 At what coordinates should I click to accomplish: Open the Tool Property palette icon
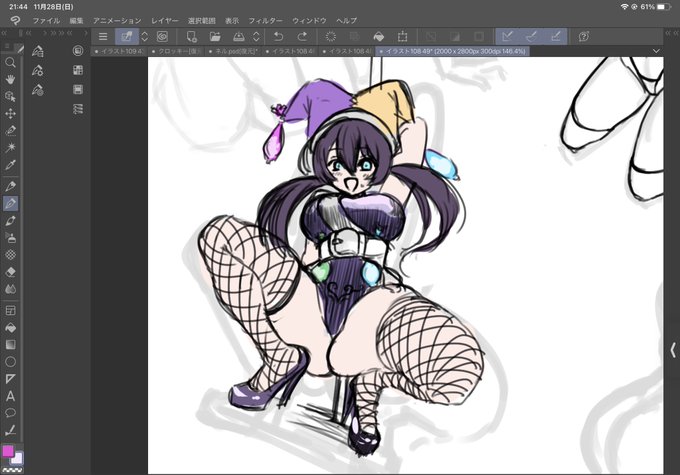click(38, 70)
